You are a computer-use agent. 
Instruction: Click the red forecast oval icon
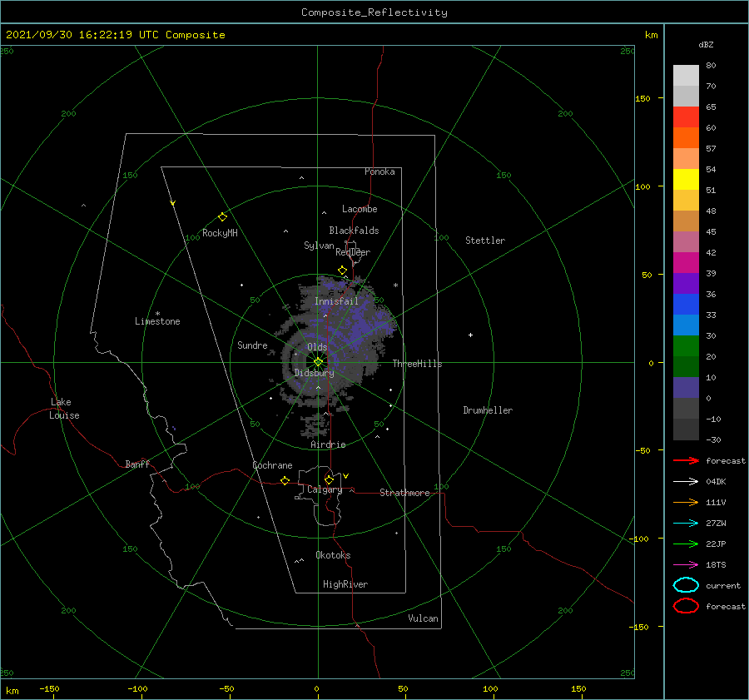(x=686, y=606)
